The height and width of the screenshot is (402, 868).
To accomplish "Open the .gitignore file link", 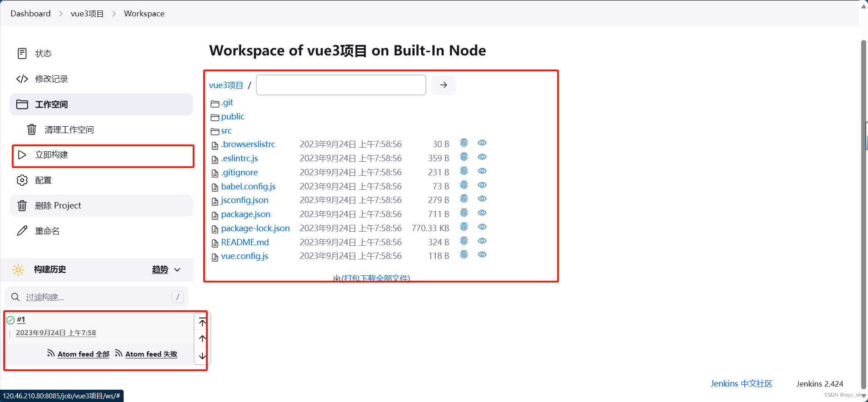I will tap(239, 173).
